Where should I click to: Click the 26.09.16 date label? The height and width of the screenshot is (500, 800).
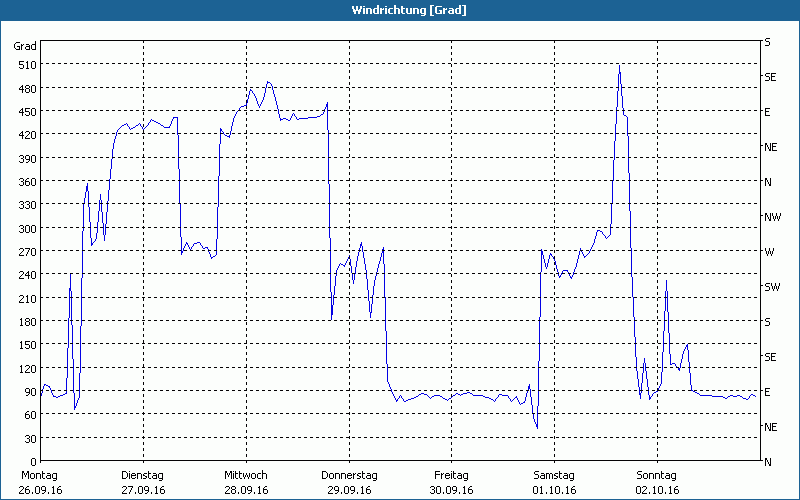(39, 490)
